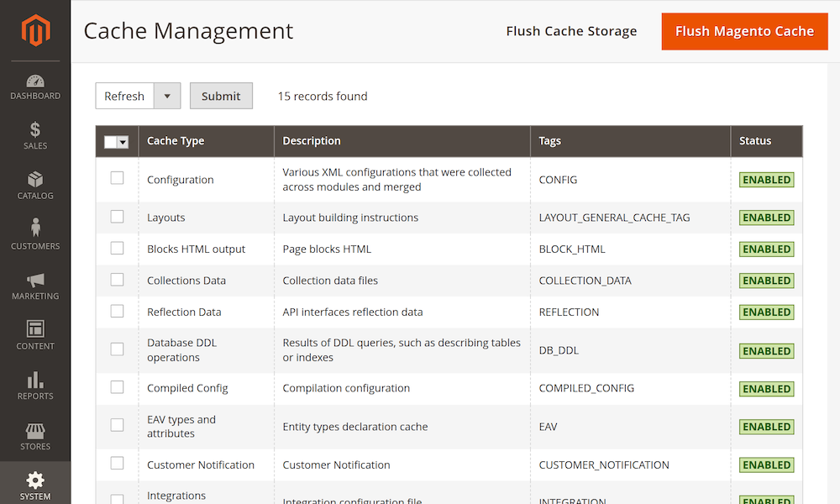Open Stores storefront icon
The height and width of the screenshot is (504, 840).
[35, 430]
